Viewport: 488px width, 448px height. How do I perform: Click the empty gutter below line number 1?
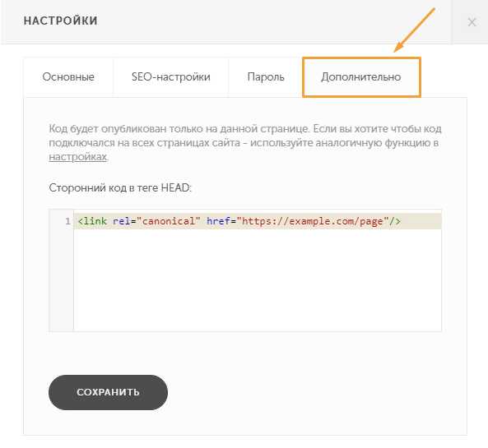tap(62, 279)
